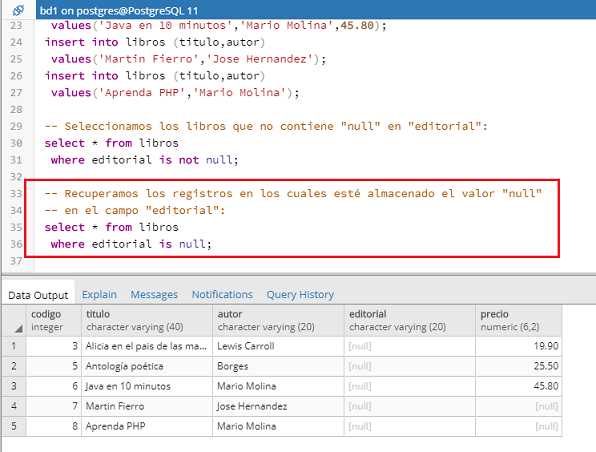Click the price cell 19.90

click(x=519, y=346)
